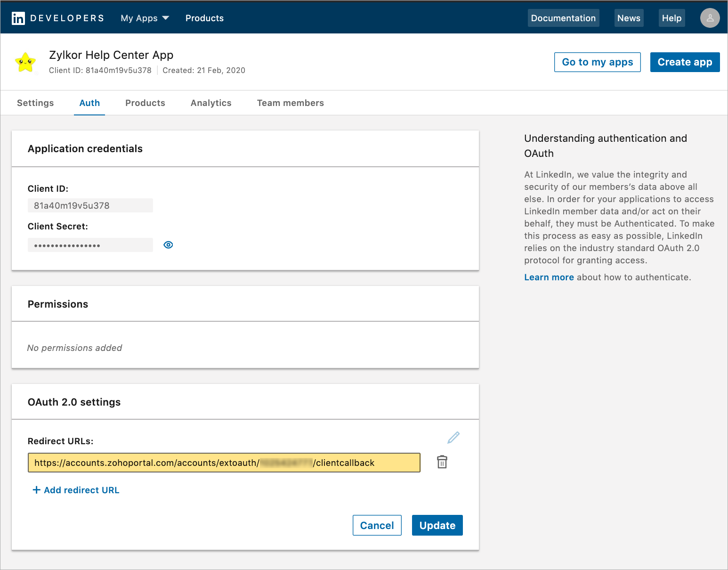The height and width of the screenshot is (570, 728).
Task: Click Go to my apps button
Action: [x=597, y=62]
